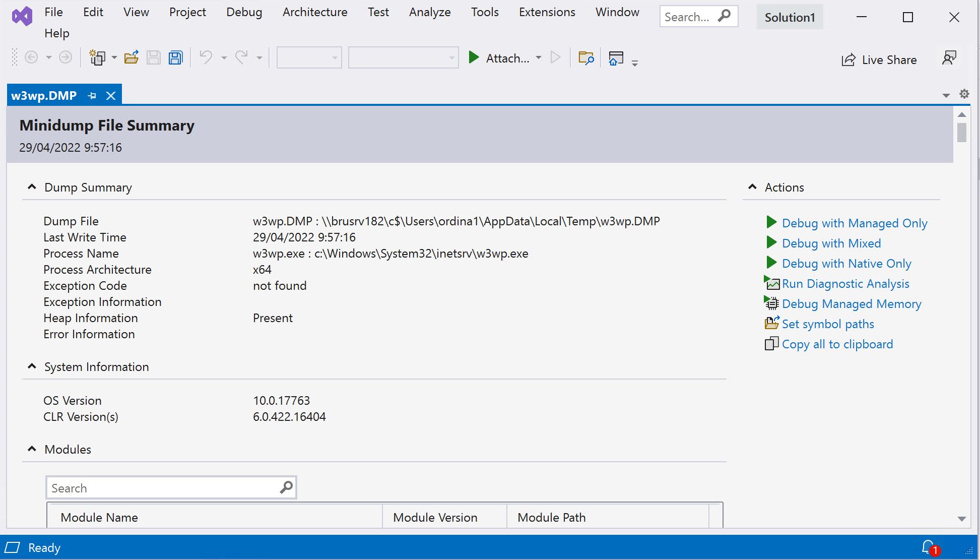Click the Open File folder icon
The width and height of the screenshot is (980, 560).
[131, 58]
